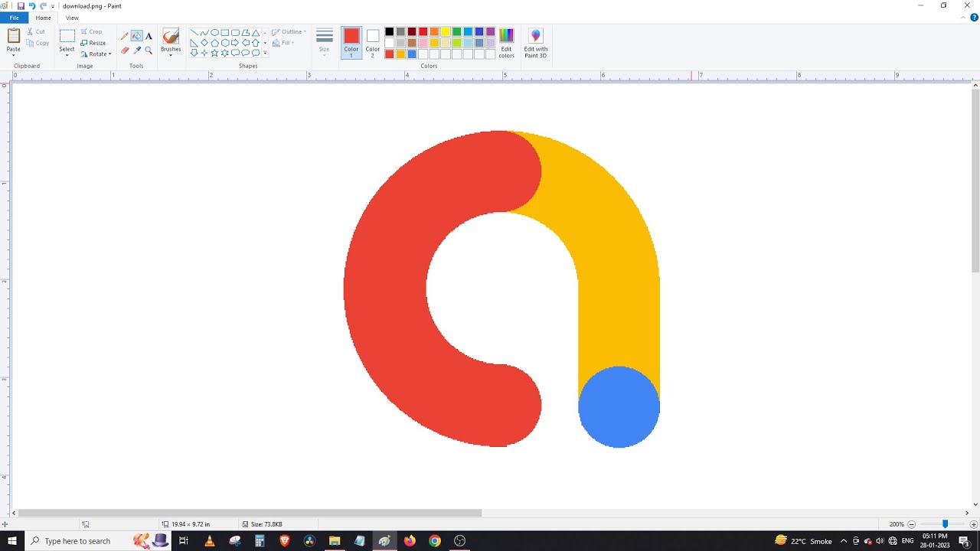The width and height of the screenshot is (980, 551).
Task: Pick the black color swatch
Action: [x=390, y=31]
